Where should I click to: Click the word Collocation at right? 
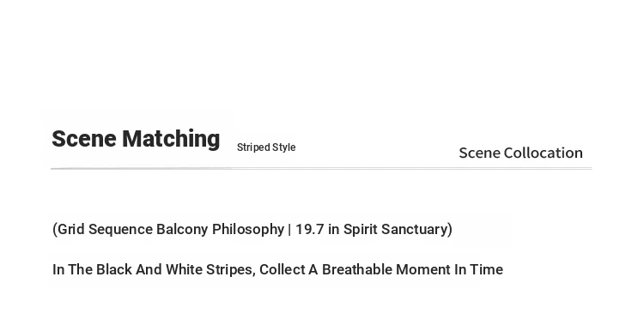pyautogui.click(x=544, y=153)
